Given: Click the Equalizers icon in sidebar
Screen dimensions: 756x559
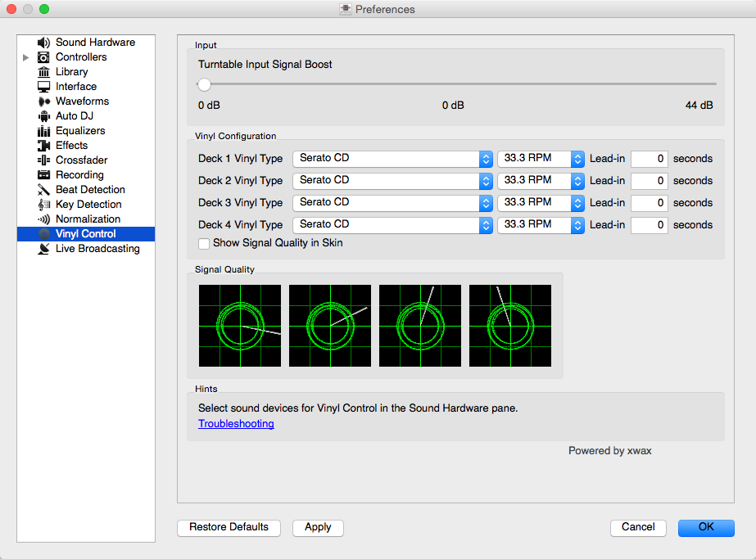Looking at the screenshot, I should (x=44, y=131).
